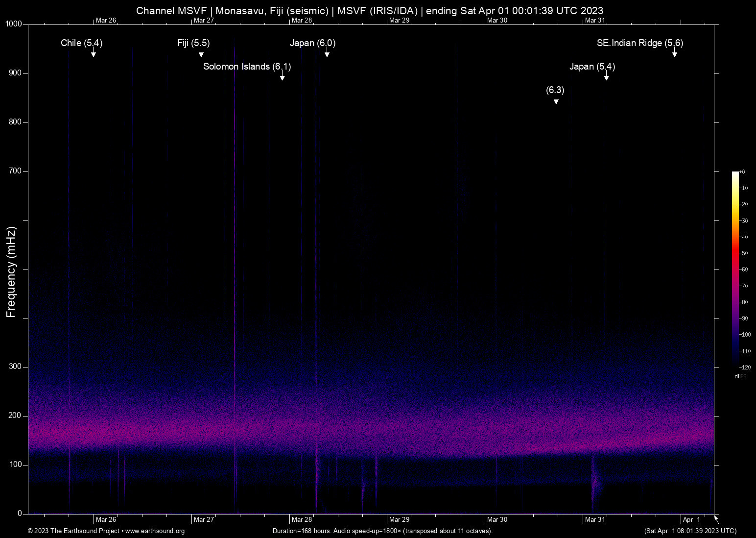
Task: Click the -100 value on the color scale
Action: coord(745,335)
